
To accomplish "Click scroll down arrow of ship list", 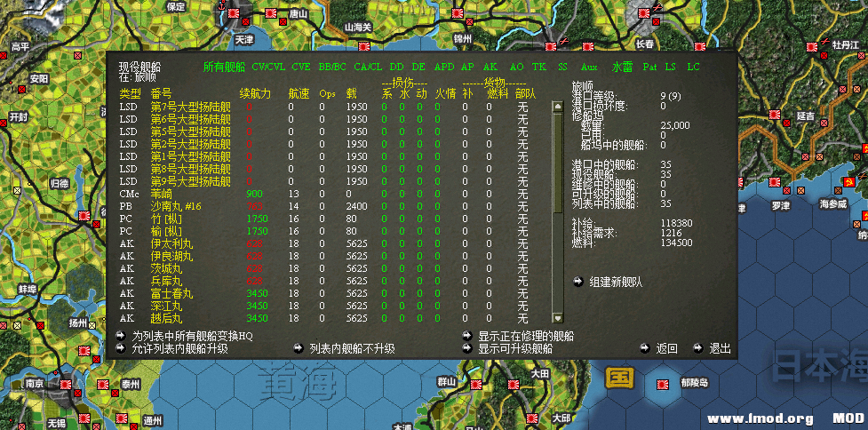I will coord(557,318).
